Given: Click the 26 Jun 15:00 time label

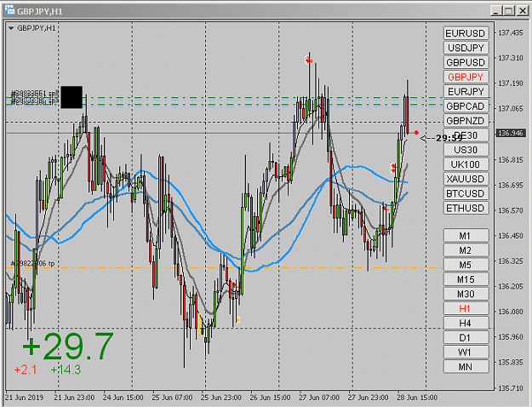Looking at the screenshot, I should pyautogui.click(x=270, y=398).
